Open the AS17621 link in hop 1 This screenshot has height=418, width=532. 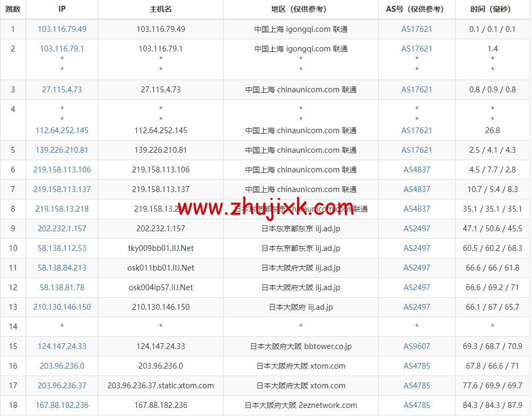(x=416, y=29)
